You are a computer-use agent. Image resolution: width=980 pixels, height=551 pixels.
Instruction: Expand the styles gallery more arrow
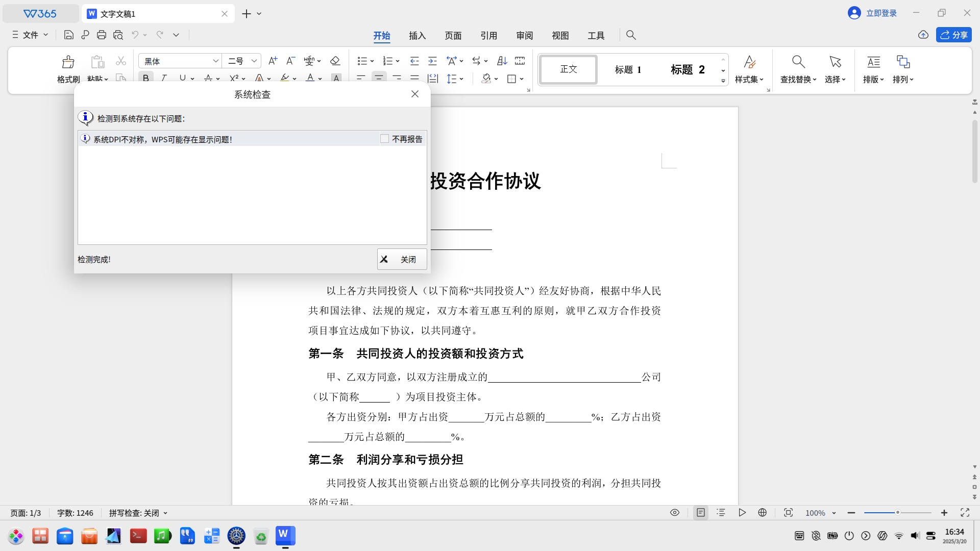click(x=723, y=81)
